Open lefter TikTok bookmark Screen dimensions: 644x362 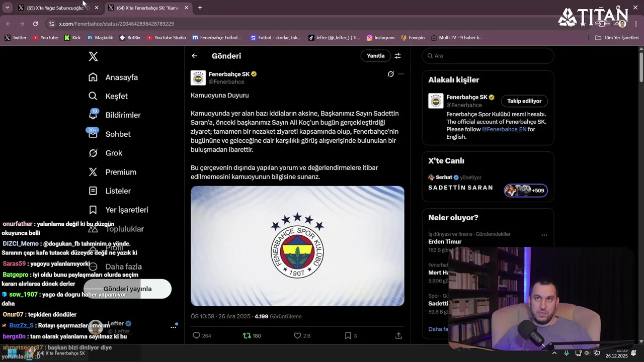[334, 38]
